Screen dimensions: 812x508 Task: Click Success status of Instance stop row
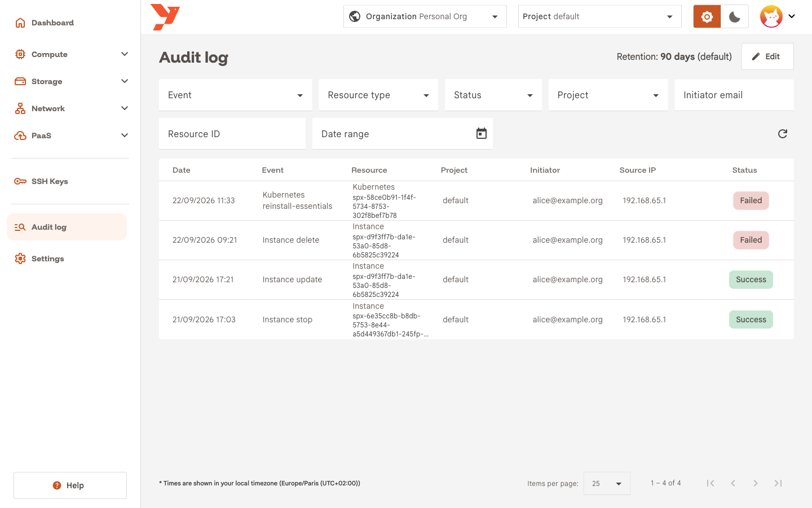[751, 319]
